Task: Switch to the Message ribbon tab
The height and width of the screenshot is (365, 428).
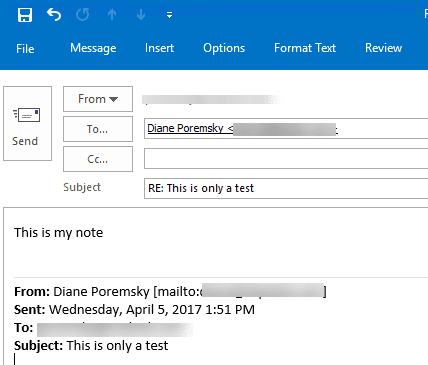Action: pos(93,48)
